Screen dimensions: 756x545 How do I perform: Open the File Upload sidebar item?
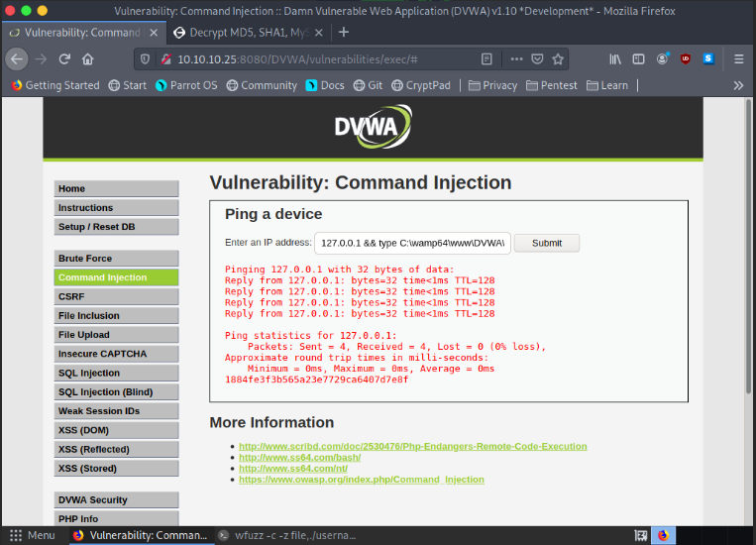point(116,335)
